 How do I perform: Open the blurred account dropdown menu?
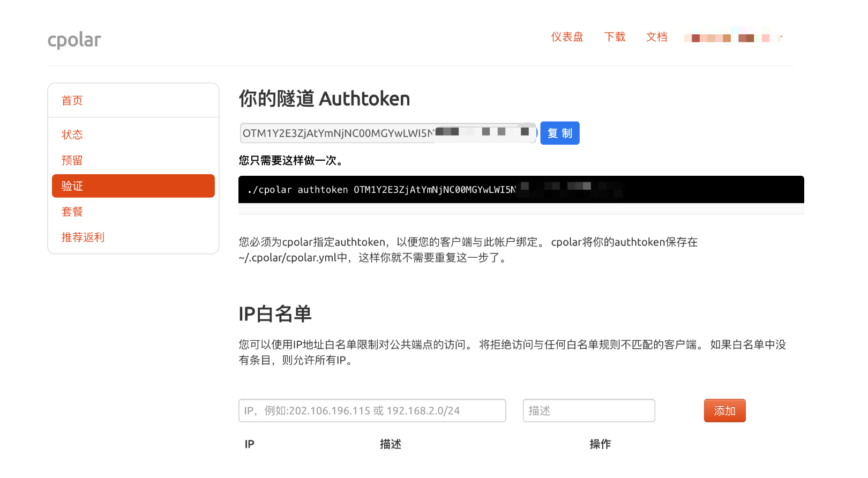(x=734, y=38)
